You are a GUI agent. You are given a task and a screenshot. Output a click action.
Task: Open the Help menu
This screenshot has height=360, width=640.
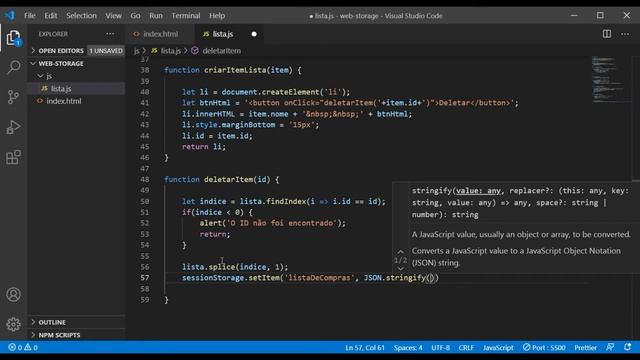pos(217,16)
